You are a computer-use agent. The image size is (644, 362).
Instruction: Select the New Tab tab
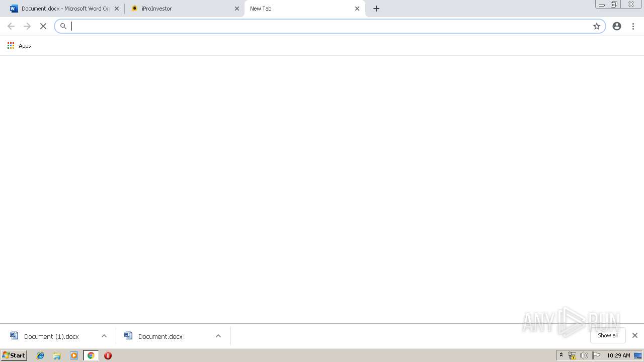click(304, 9)
